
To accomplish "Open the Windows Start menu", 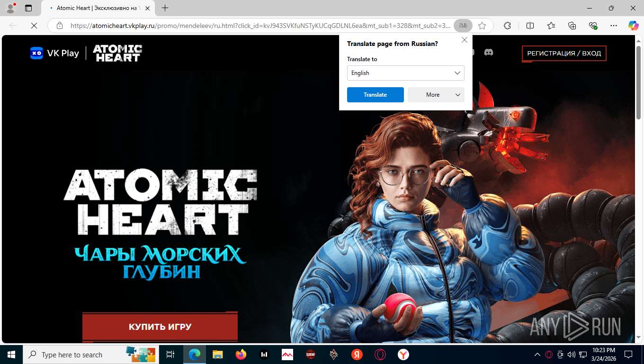I will [x=11, y=355].
